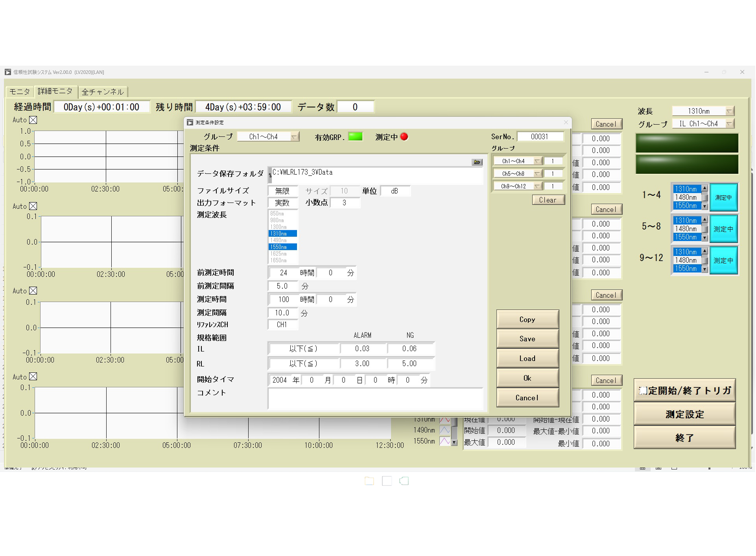Close the 測定条件設定 dialog with X
This screenshot has width=756, height=556.
566,122
